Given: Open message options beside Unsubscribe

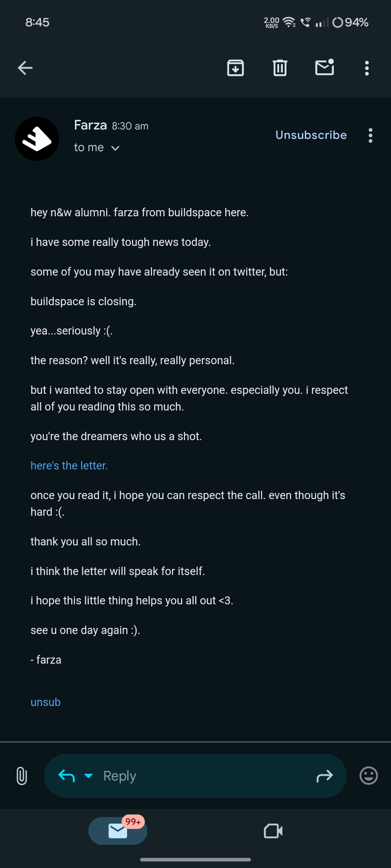Looking at the screenshot, I should [x=370, y=135].
